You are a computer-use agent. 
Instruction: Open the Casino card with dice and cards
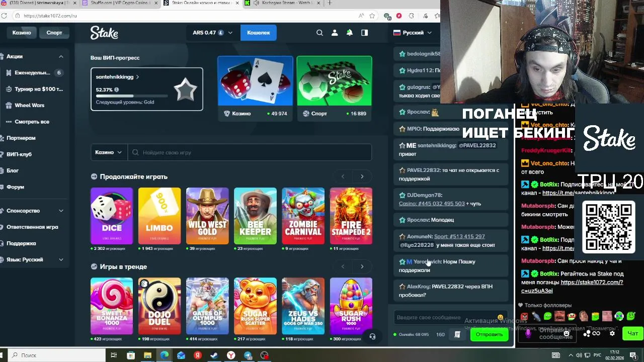click(255, 88)
